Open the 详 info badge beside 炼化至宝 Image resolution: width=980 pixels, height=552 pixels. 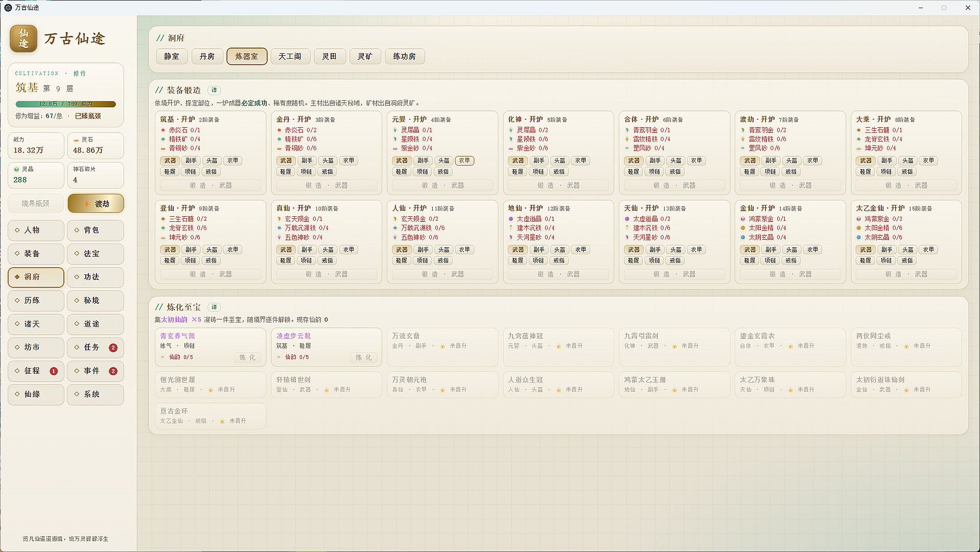tap(214, 307)
